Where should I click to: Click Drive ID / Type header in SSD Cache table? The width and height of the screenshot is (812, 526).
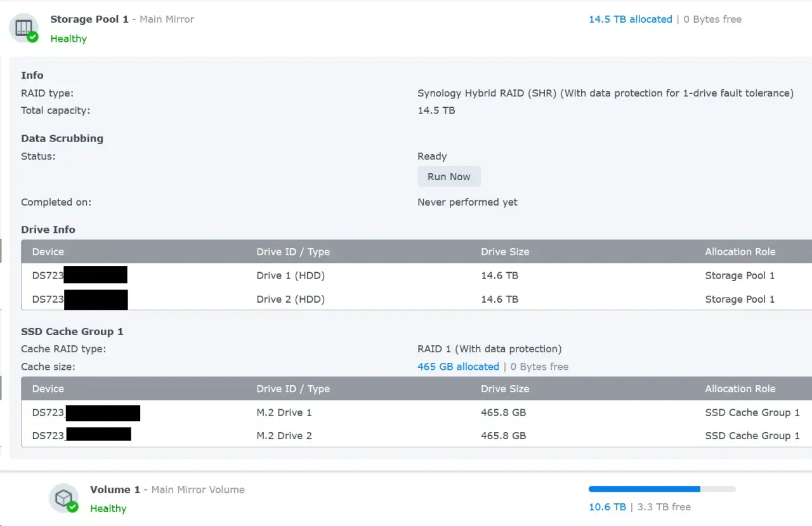click(x=293, y=389)
